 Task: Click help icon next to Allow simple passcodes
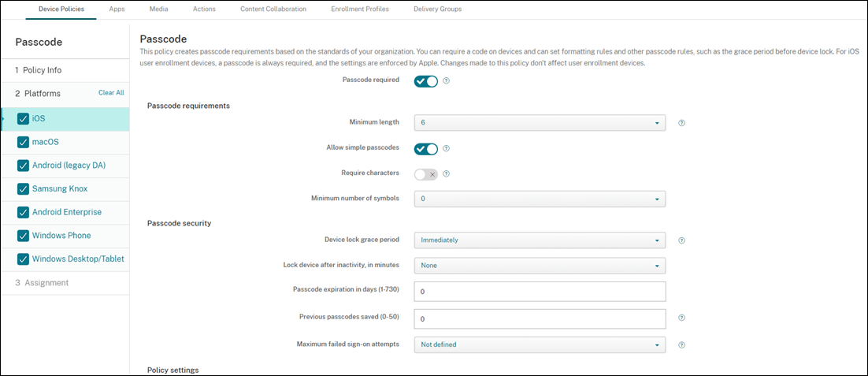(x=446, y=148)
